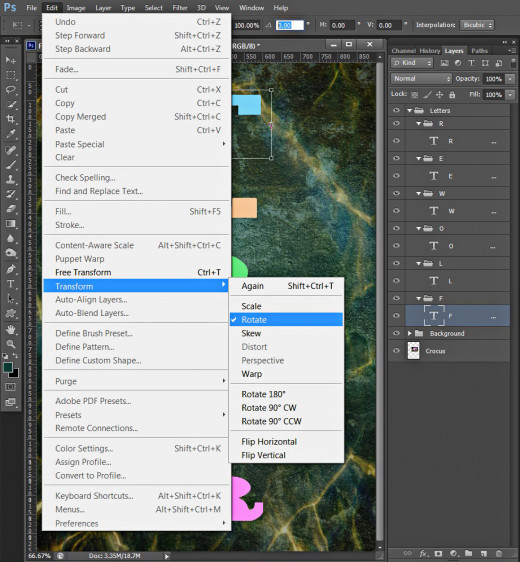Select the Eraser tool

[11, 209]
